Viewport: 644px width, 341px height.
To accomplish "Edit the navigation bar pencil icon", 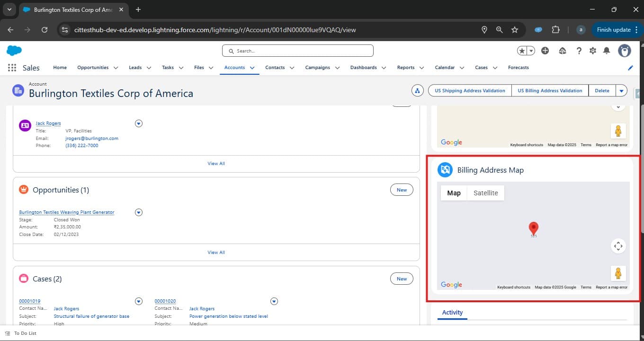I will coord(630,68).
